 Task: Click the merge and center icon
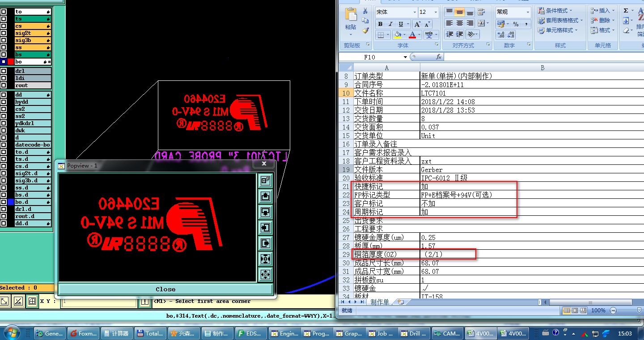coord(480,23)
